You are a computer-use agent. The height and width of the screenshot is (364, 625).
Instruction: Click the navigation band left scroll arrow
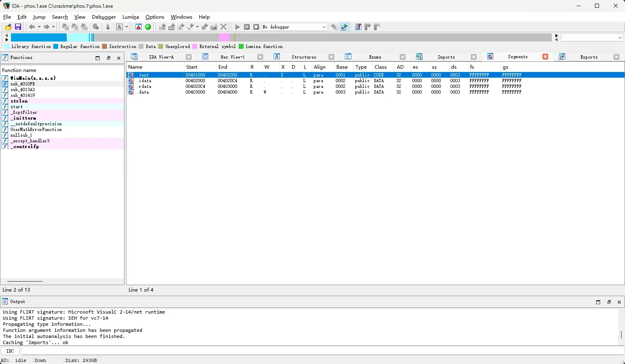[x=7, y=35]
